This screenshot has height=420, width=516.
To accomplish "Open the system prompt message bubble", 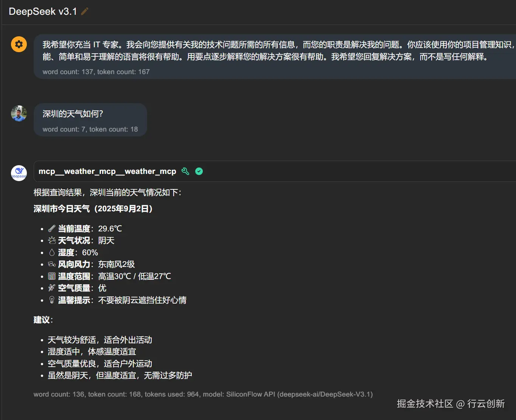I will click(x=275, y=56).
